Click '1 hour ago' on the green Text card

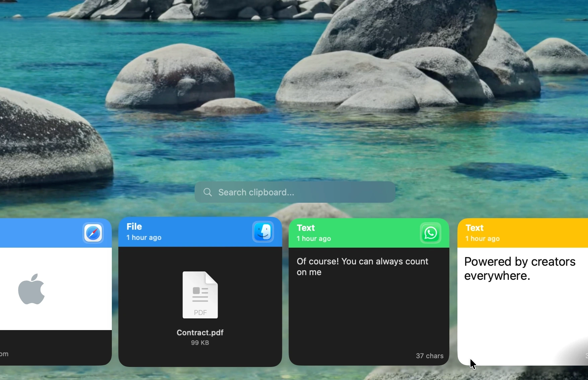314,239
